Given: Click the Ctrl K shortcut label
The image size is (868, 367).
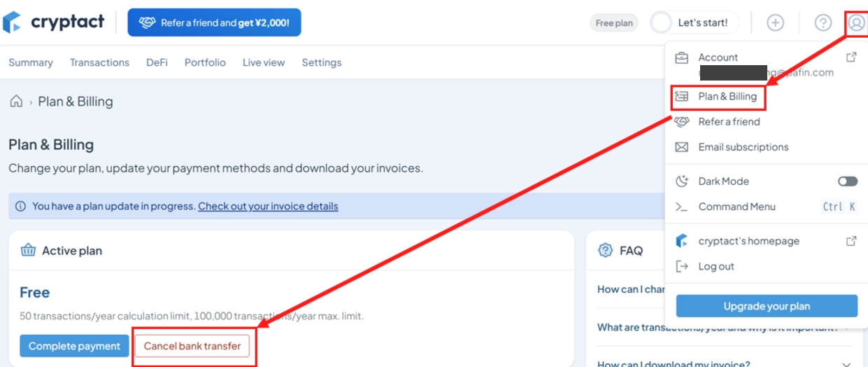Looking at the screenshot, I should [839, 207].
